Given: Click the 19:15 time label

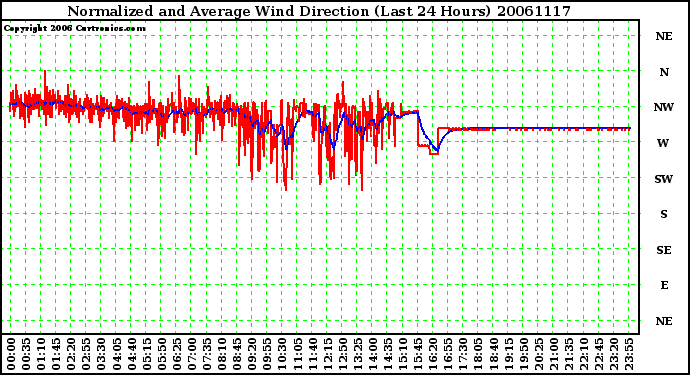Looking at the screenshot, I should 508,354.
